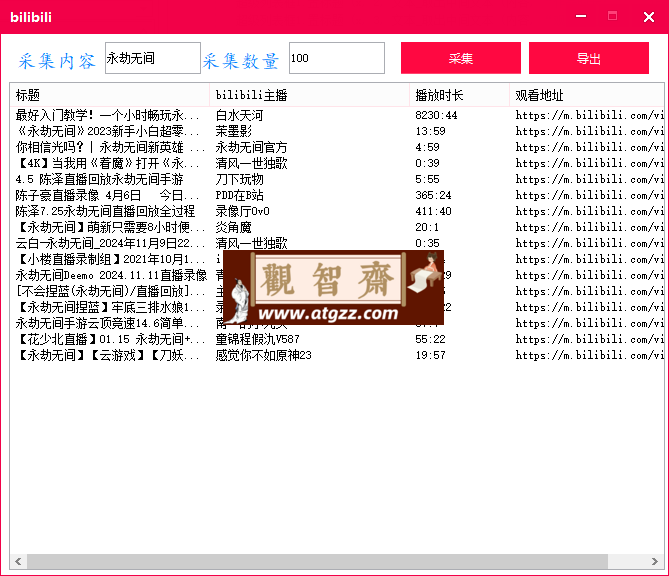669x576 pixels.
Task: Click the left arrow of horizontal scrollbar
Action: point(18,561)
